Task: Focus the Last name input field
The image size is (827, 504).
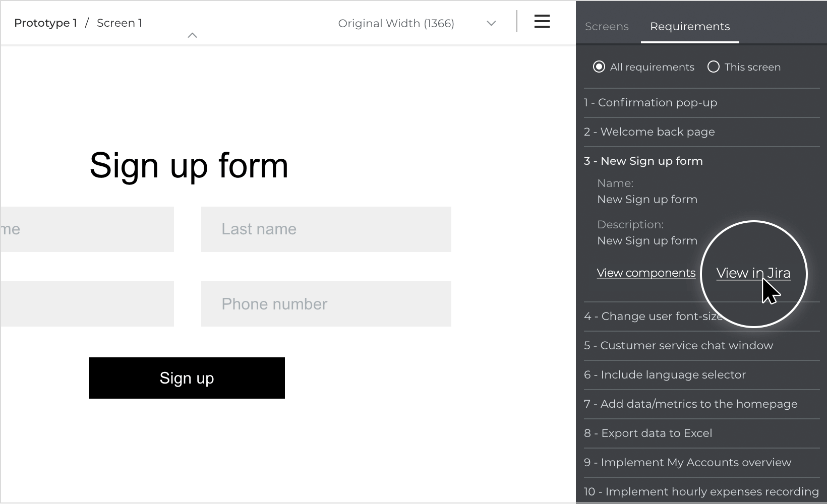Action: point(326,229)
